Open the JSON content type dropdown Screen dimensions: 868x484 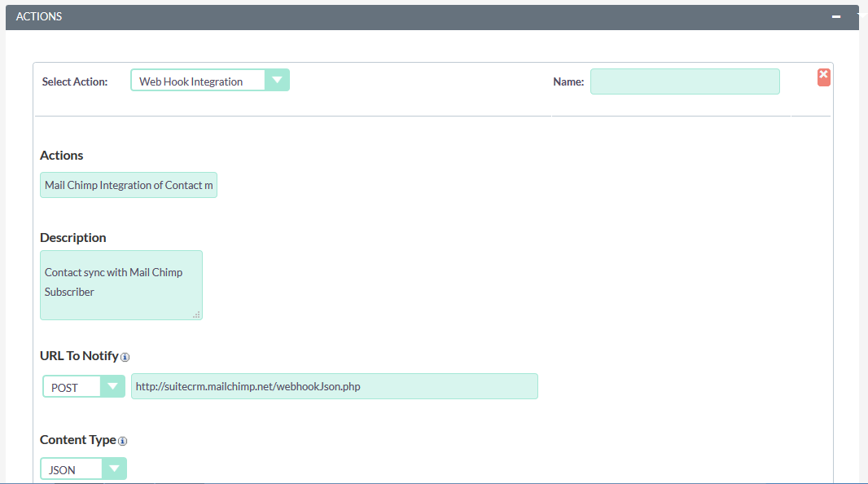83,469
